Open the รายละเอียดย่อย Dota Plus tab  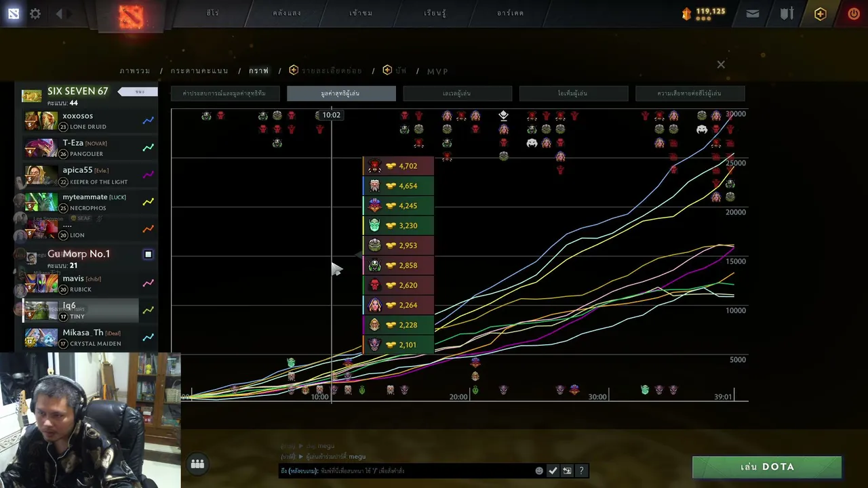click(325, 70)
